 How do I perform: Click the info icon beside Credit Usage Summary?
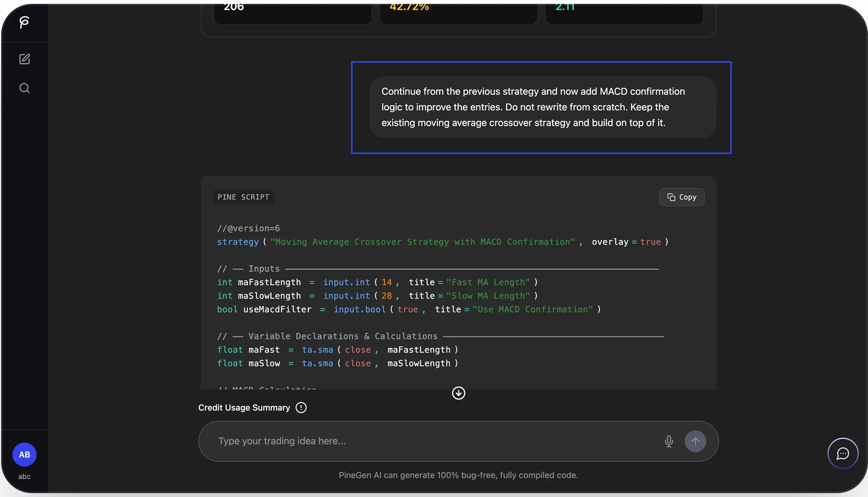pos(301,408)
